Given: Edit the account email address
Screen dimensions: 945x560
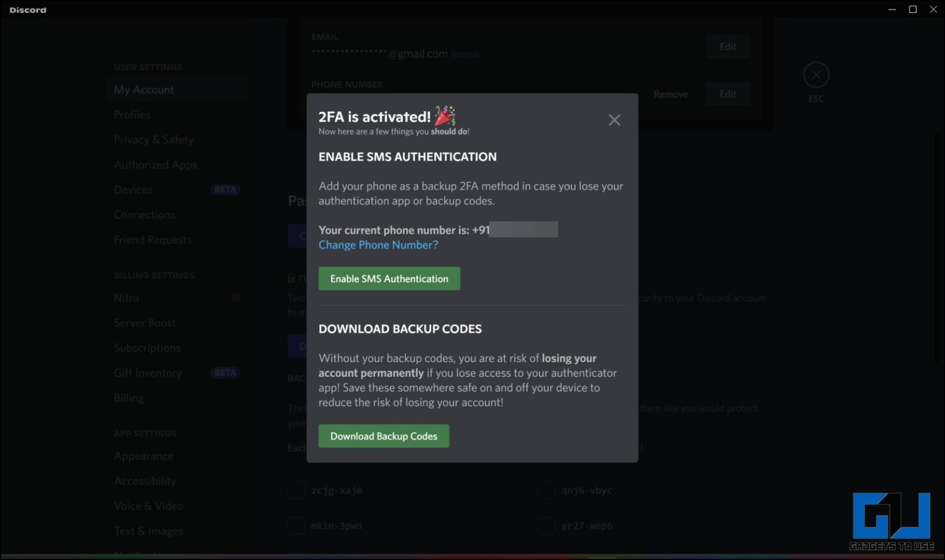Looking at the screenshot, I should [727, 46].
